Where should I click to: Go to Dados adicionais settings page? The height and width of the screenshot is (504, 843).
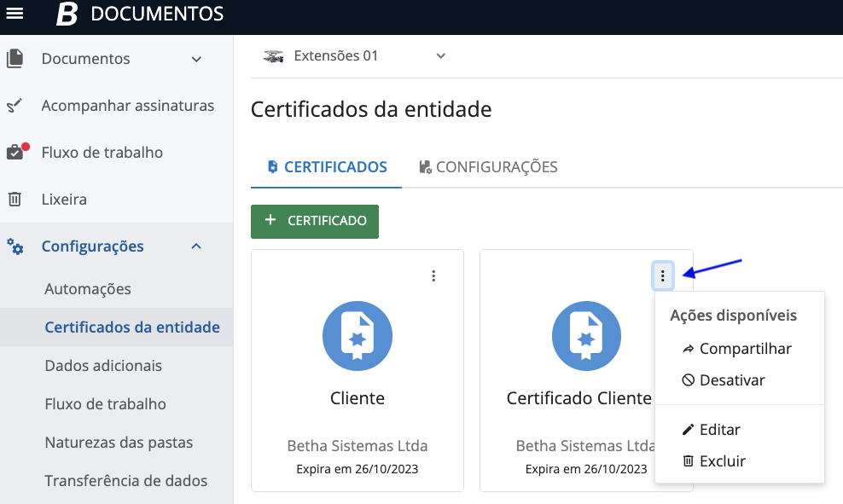(x=103, y=366)
